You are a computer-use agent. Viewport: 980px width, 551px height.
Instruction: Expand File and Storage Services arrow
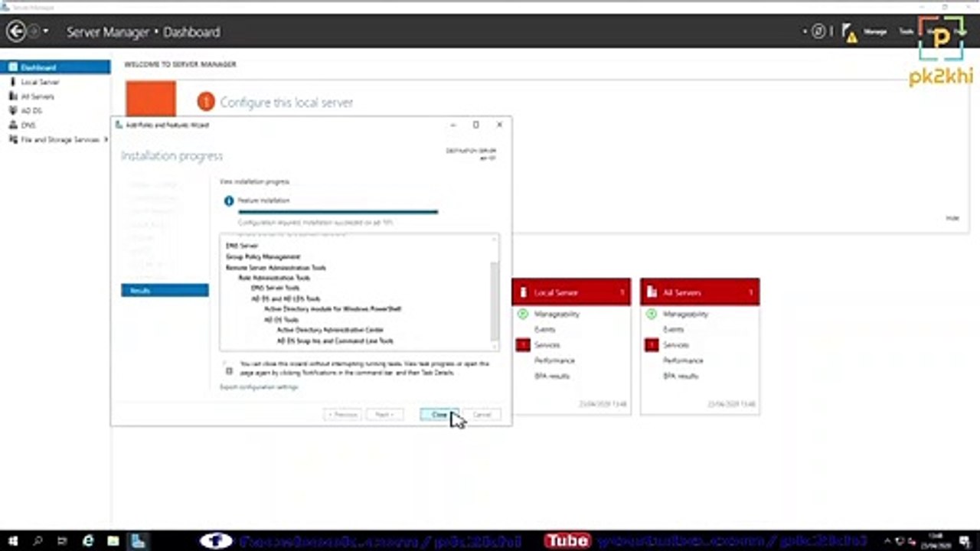pos(106,139)
